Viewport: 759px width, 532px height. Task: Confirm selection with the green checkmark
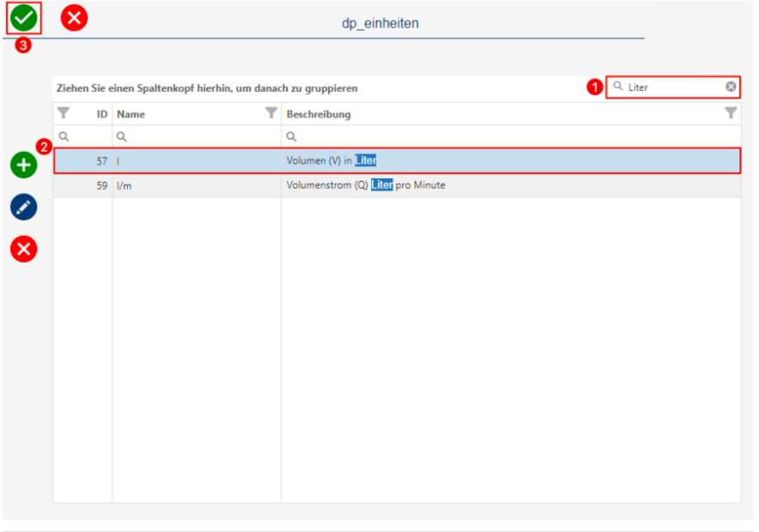pos(24,18)
